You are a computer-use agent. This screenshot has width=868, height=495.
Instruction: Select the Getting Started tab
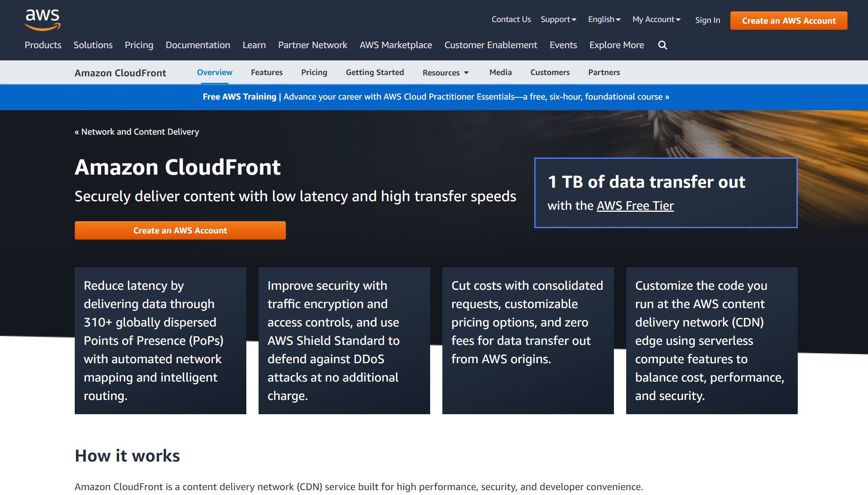coord(375,73)
